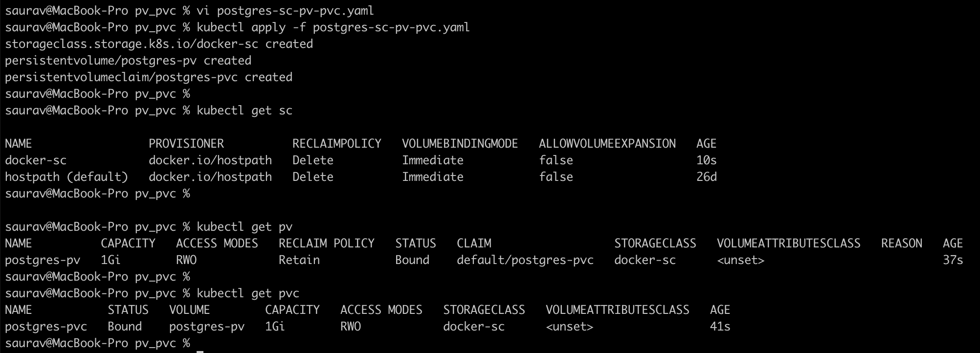Click the kubectl apply -f command line
The width and height of the screenshot is (980, 353).
click(x=333, y=27)
